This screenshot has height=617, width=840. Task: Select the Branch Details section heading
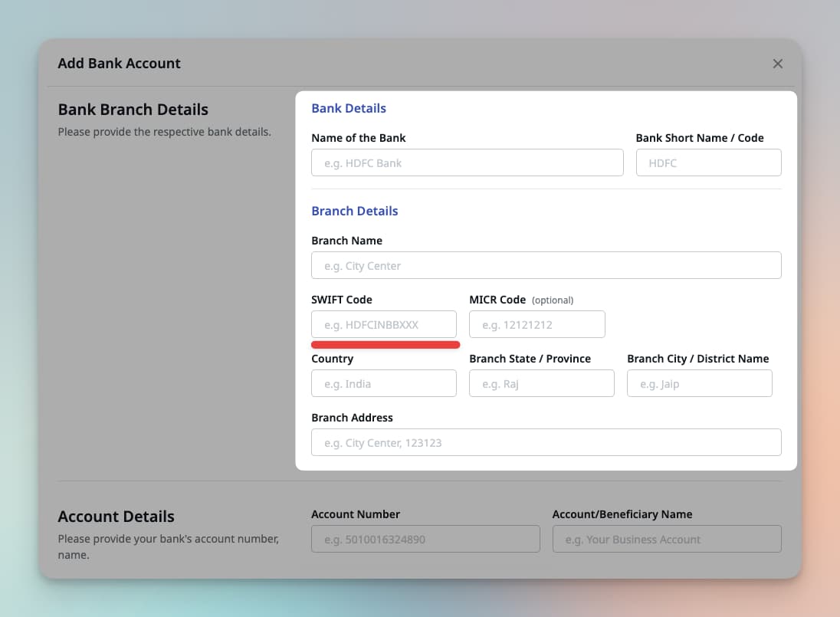pos(355,211)
